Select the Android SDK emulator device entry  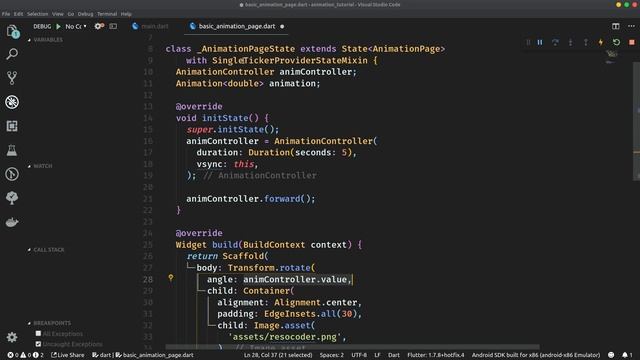click(536, 355)
